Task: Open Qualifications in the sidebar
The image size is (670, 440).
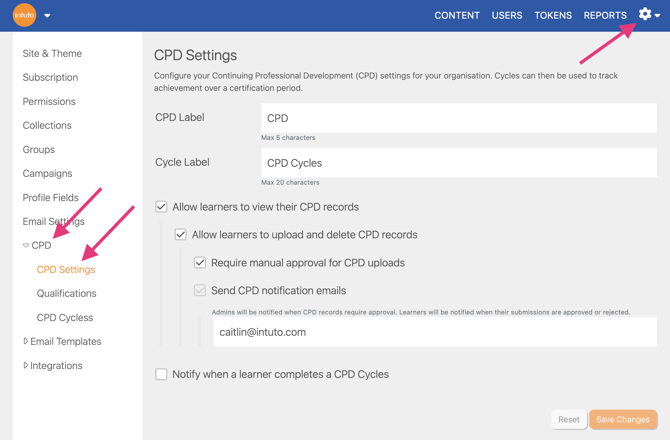Action: (x=66, y=293)
